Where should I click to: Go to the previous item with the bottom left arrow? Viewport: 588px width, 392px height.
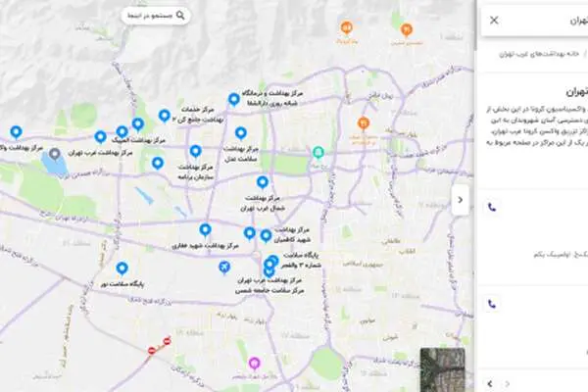click(x=490, y=384)
